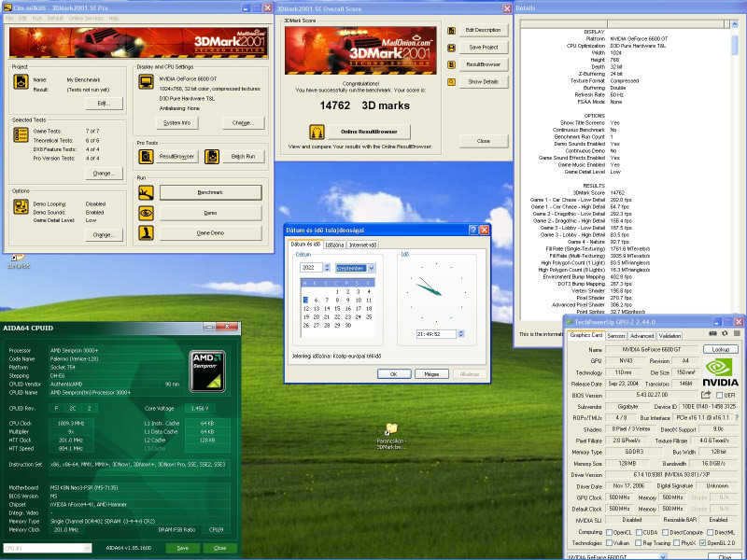
Task: Click OK in the date and time dialog
Action: coord(393,374)
